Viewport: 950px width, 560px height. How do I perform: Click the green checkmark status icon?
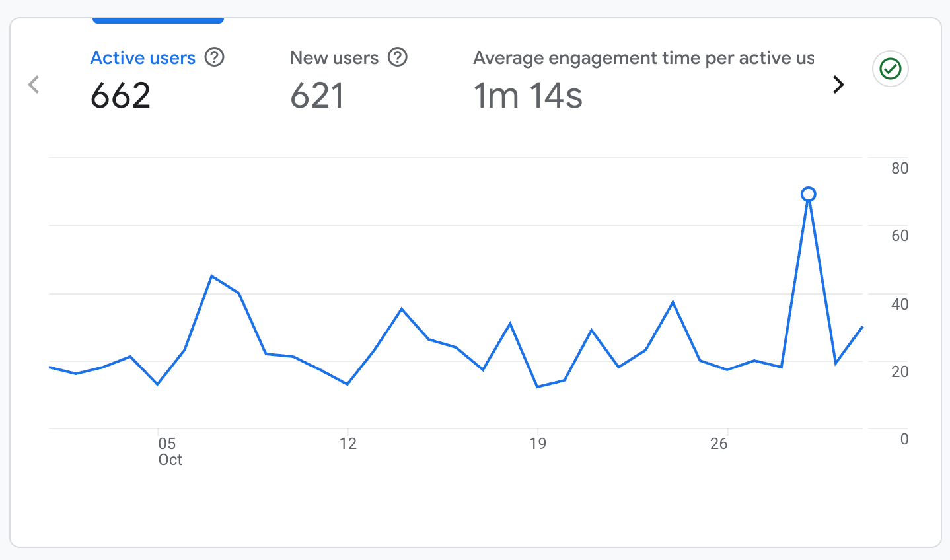[x=890, y=69]
